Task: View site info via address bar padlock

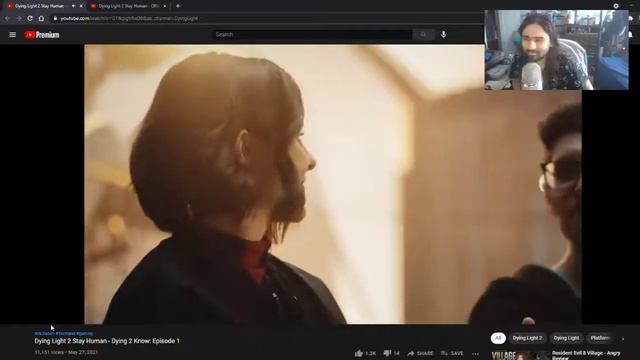Action: click(55, 18)
